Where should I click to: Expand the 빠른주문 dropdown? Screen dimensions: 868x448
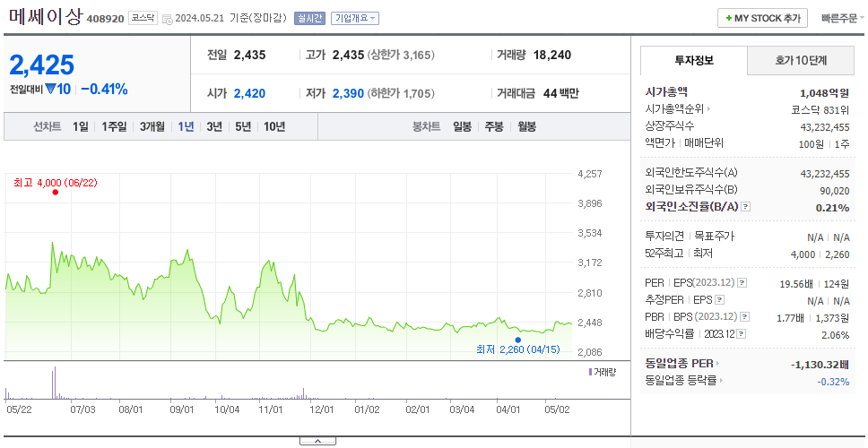[x=843, y=18]
